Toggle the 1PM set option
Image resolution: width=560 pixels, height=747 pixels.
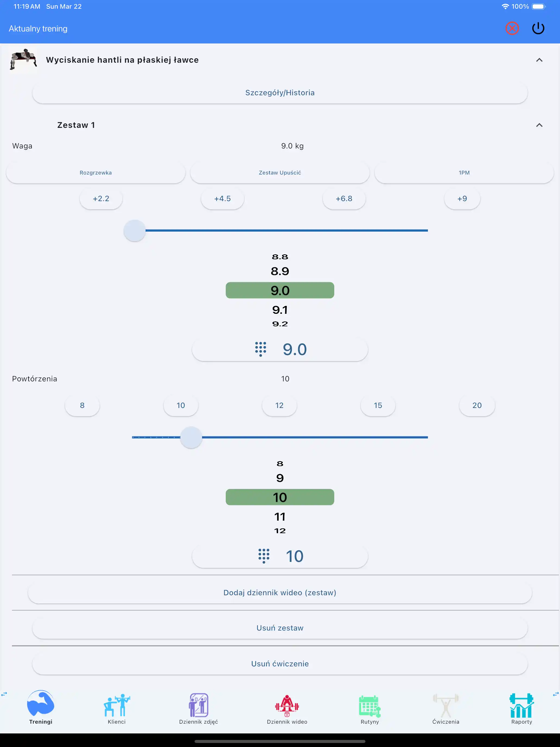click(x=464, y=173)
